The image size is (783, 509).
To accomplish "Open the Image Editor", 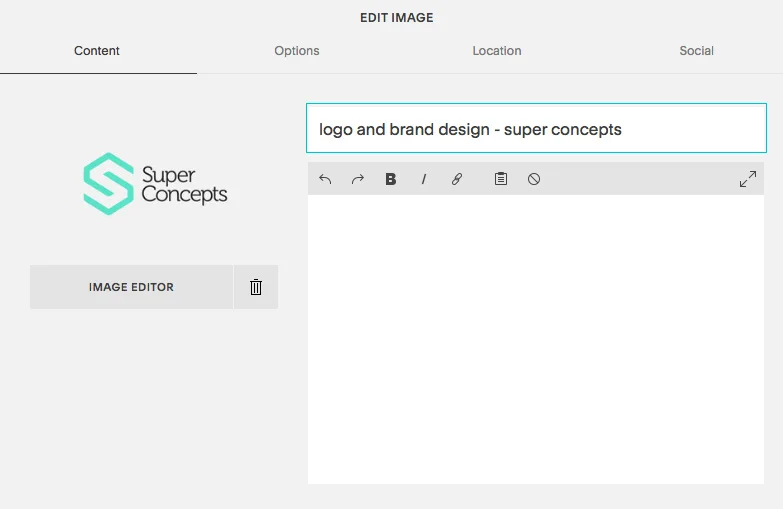I will [x=131, y=287].
